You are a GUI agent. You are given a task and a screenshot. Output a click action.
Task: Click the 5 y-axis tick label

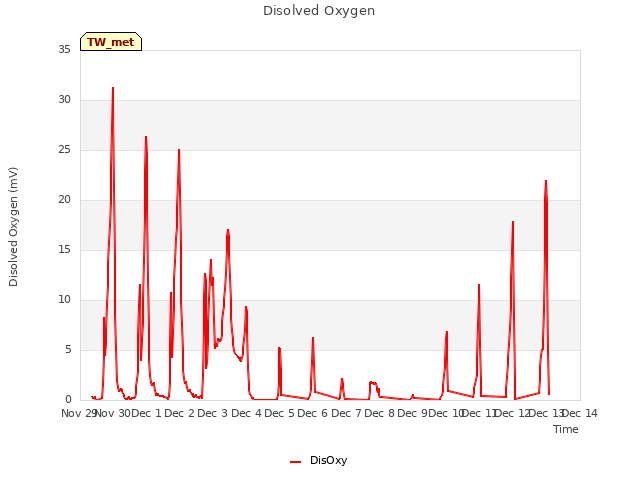(x=68, y=349)
